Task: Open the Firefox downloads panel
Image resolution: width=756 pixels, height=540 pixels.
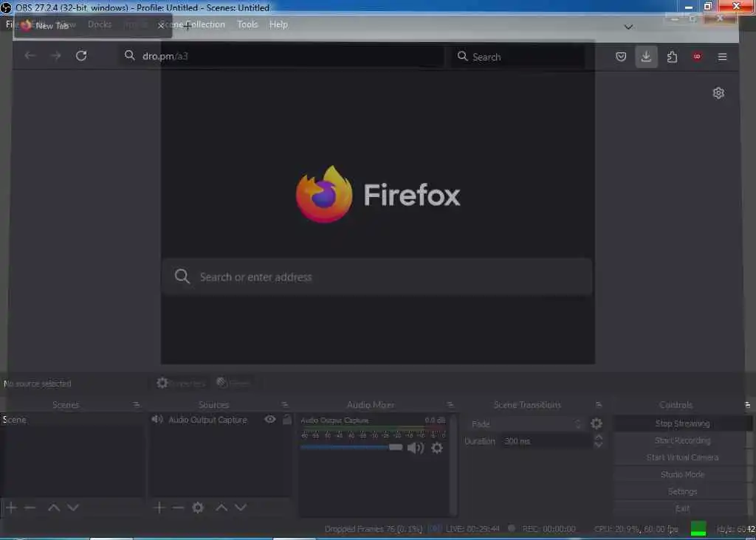Action: click(x=646, y=57)
